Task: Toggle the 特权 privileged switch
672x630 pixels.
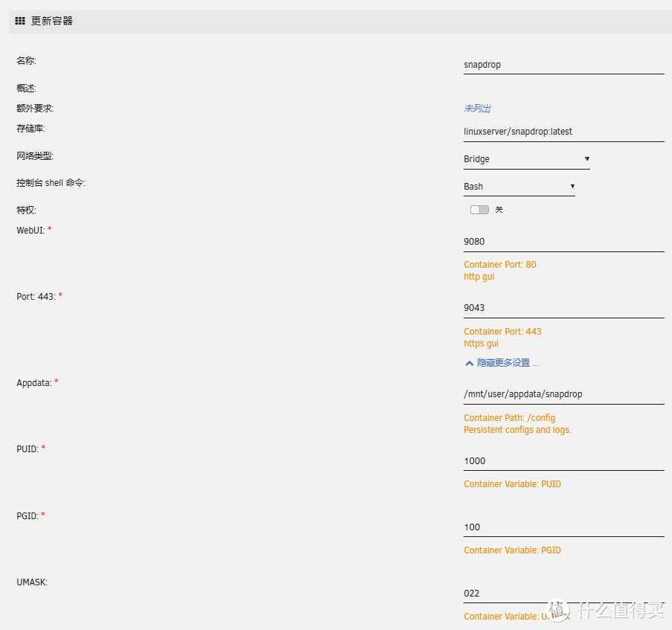Action: tap(479, 210)
